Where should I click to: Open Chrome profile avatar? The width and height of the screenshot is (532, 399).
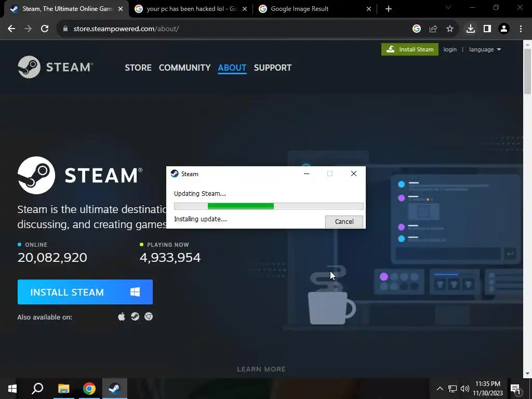(504, 29)
